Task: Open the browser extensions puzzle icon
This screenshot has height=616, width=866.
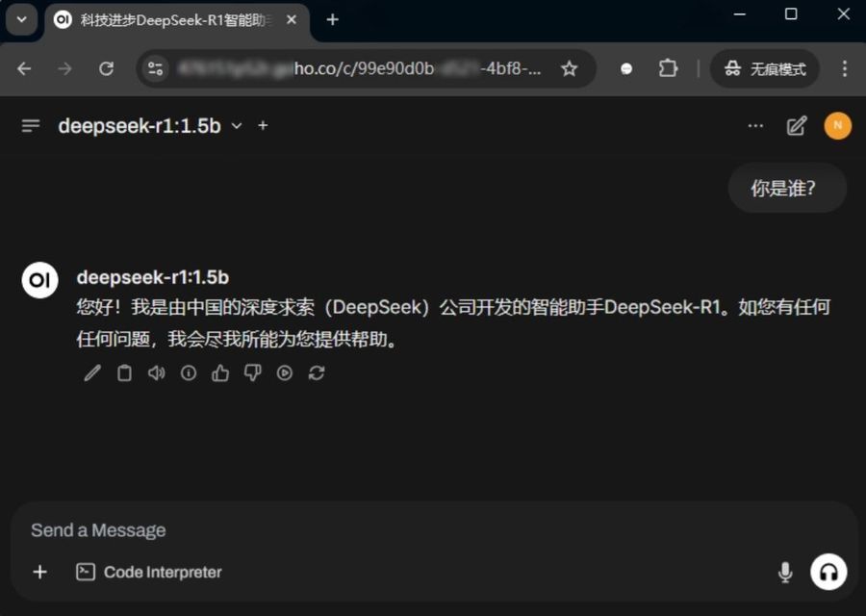Action: pos(668,68)
